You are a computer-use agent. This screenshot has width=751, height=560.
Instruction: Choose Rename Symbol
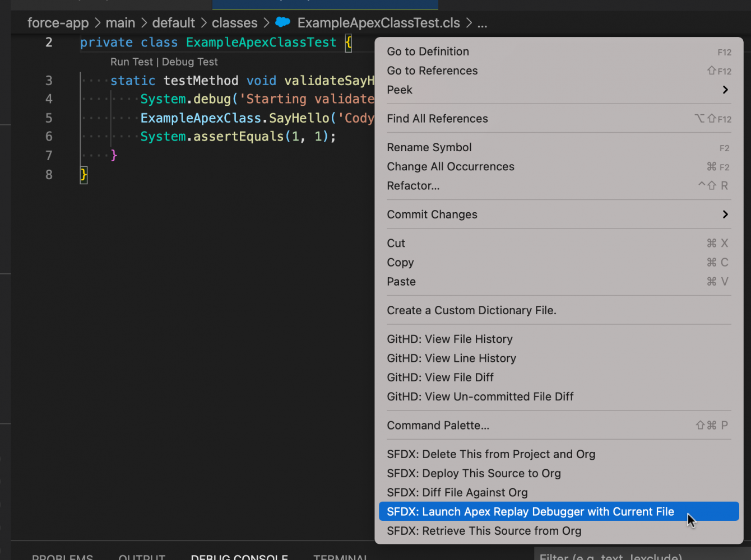pyautogui.click(x=559, y=147)
